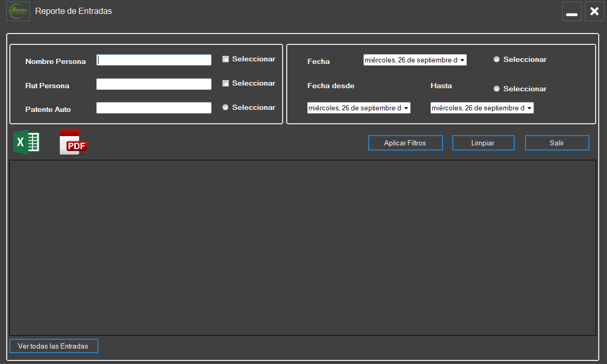Image resolution: width=607 pixels, height=364 pixels.
Task: Open the Hasta date picker dropdown
Action: pos(529,108)
